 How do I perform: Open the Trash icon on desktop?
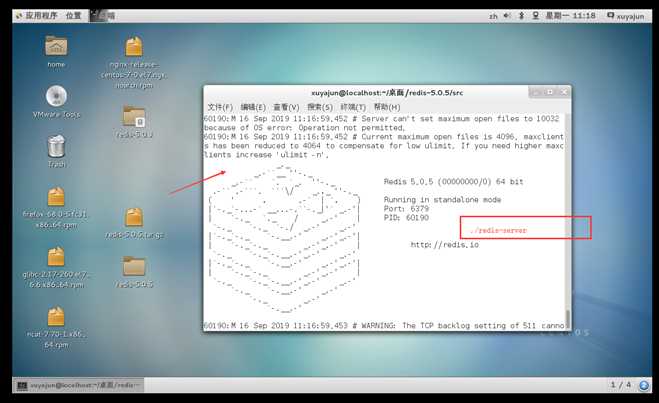pyautogui.click(x=56, y=146)
